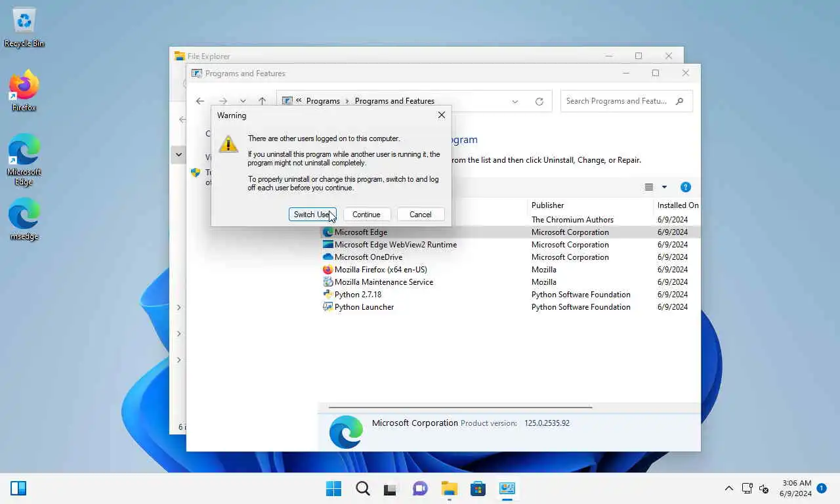Expand the address bar history dropdown
This screenshot has height=504, width=840.
[x=515, y=101]
